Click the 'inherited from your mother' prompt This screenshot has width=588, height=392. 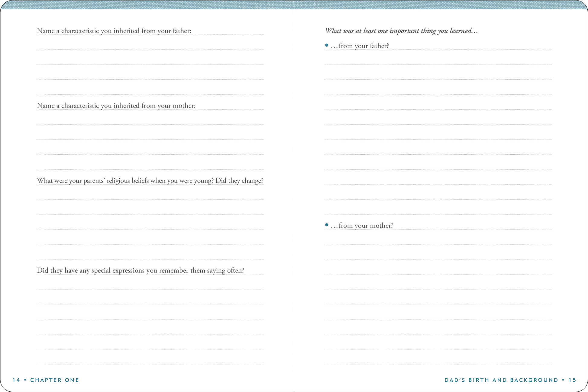pos(116,106)
